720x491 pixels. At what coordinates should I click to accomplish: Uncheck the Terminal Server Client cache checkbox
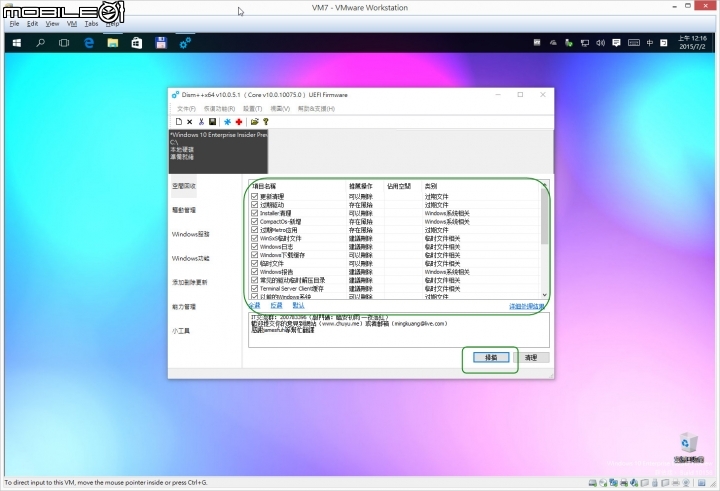click(x=254, y=288)
